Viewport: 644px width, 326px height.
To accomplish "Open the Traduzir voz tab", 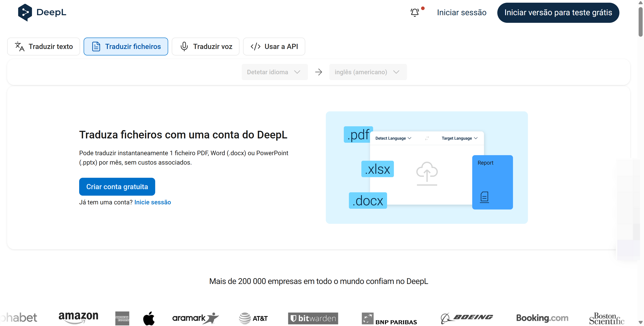I will [x=205, y=47].
